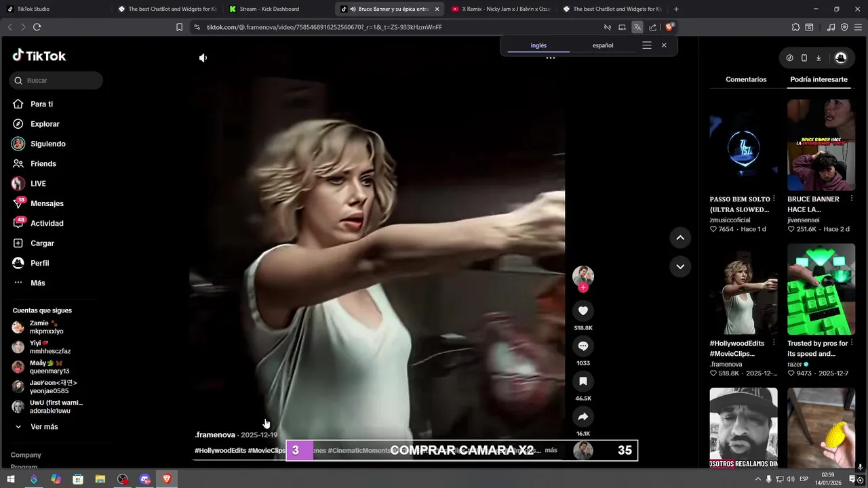This screenshot has width=868, height=488.
Task: Click the TikTok logo
Action: [x=39, y=56]
